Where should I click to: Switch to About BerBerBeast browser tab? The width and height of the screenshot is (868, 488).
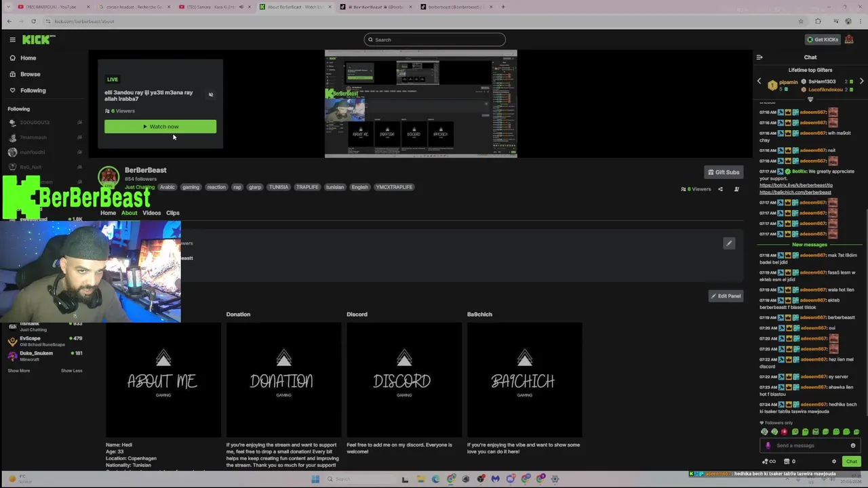[296, 7]
